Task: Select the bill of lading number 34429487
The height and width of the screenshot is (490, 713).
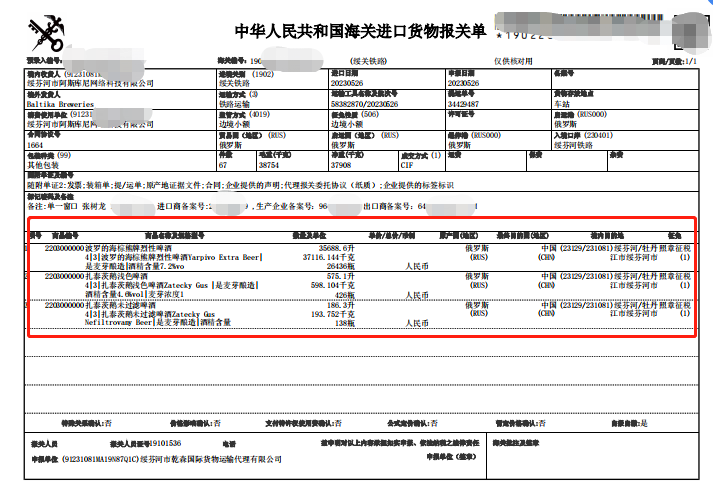Action: pyautogui.click(x=463, y=104)
